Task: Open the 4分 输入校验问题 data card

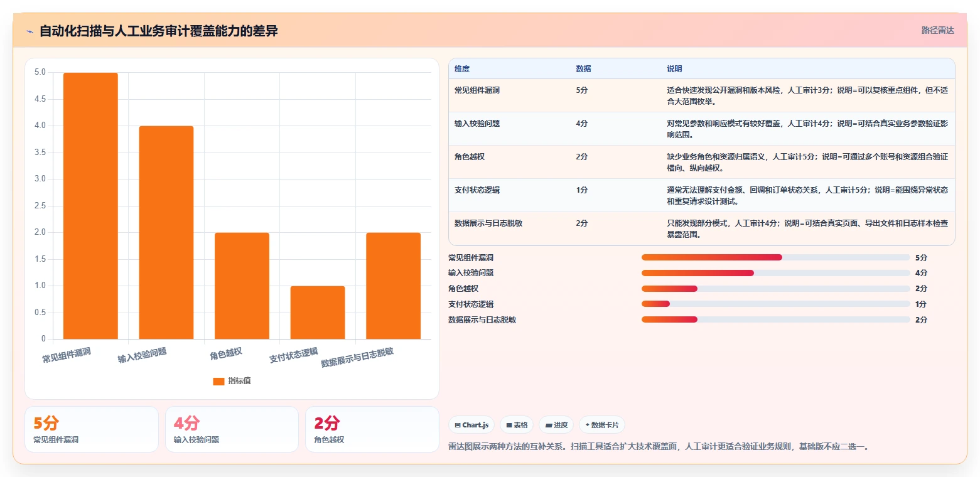Action: tap(232, 429)
